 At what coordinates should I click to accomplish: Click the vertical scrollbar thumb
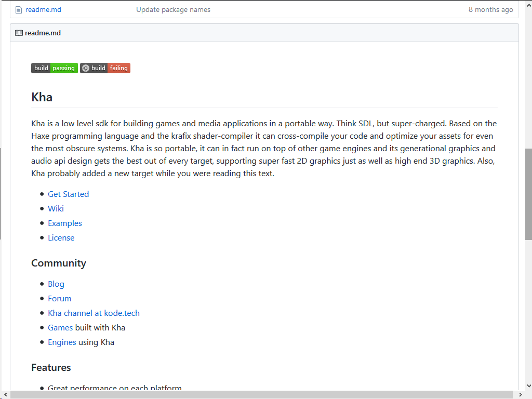[x=528, y=194]
